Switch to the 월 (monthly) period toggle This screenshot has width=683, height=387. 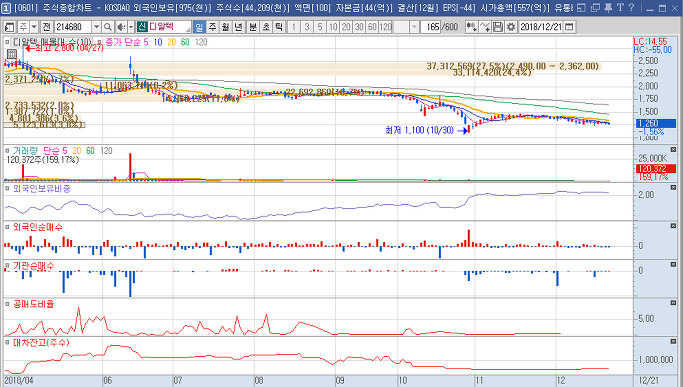225,27
